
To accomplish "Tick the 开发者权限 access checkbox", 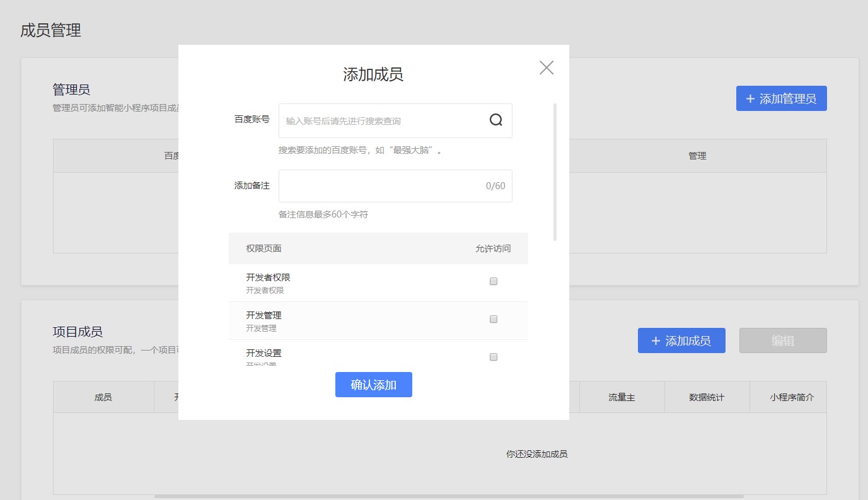I will tap(494, 281).
